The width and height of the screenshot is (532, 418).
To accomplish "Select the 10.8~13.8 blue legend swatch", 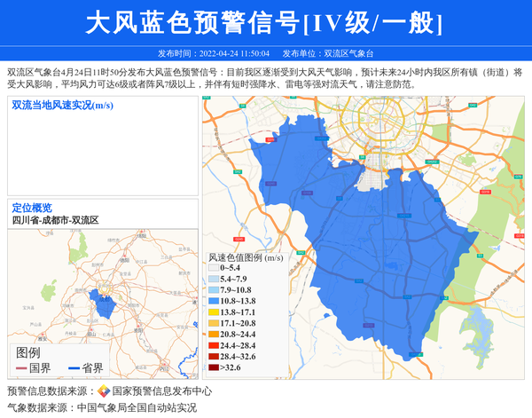I will [x=214, y=301].
